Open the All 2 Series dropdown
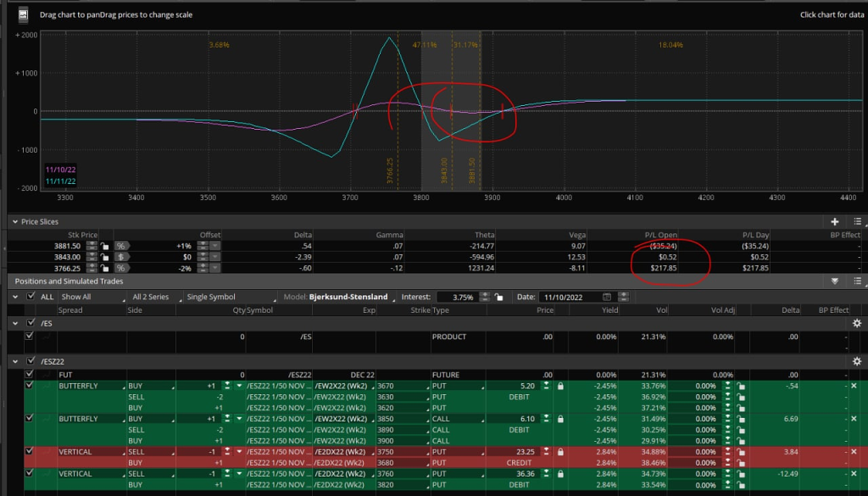The width and height of the screenshot is (868, 496). pos(153,297)
